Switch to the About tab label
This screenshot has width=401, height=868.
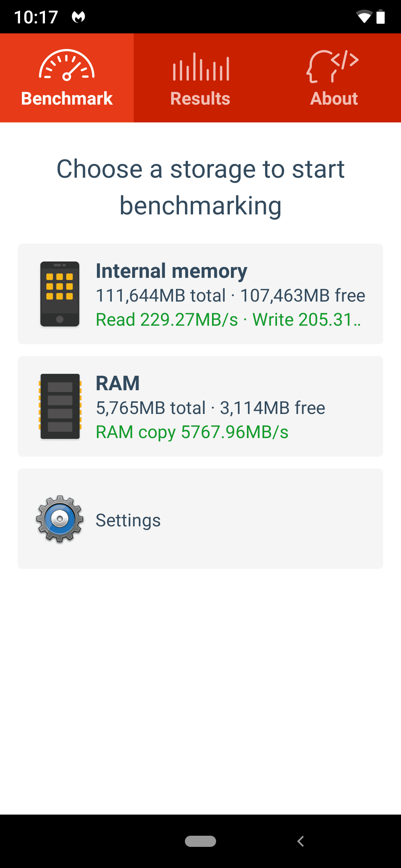(x=334, y=99)
